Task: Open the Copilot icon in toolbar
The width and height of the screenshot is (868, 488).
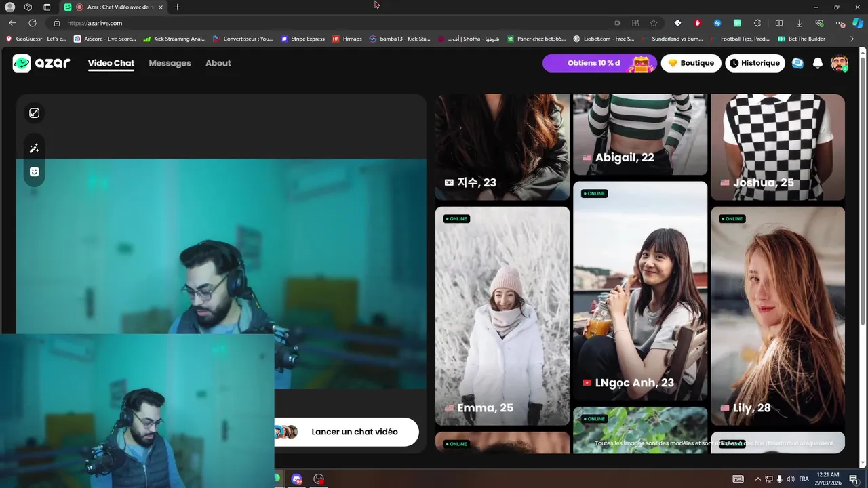Action: (x=857, y=23)
